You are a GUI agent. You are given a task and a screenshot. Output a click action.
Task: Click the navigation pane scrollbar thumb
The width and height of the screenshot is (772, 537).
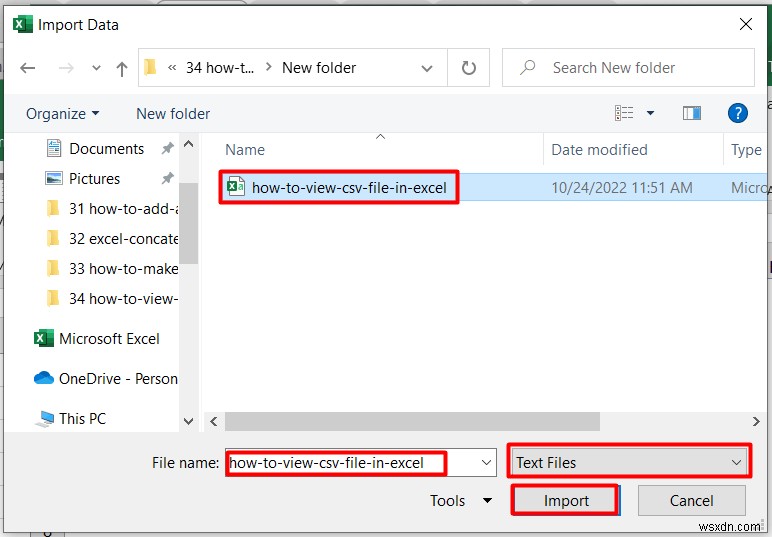click(x=189, y=223)
